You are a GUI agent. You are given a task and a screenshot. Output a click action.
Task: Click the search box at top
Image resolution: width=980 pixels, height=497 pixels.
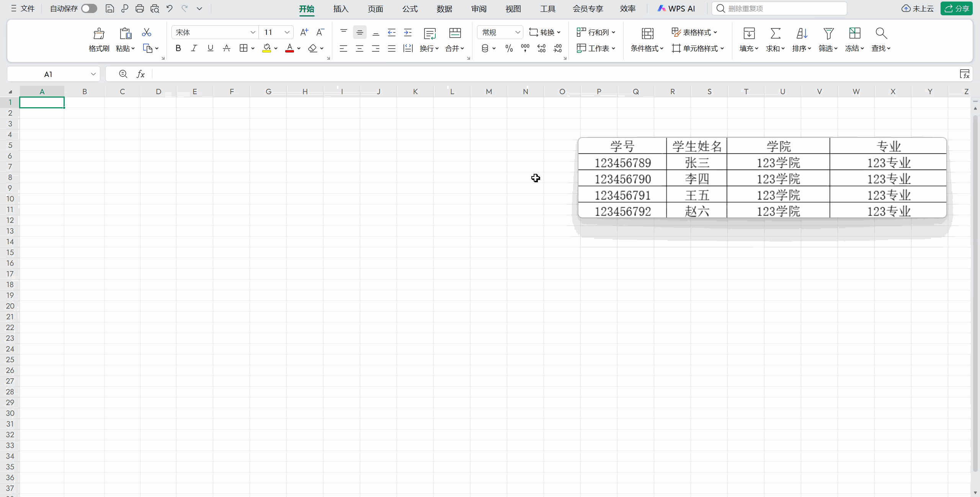[x=779, y=8]
